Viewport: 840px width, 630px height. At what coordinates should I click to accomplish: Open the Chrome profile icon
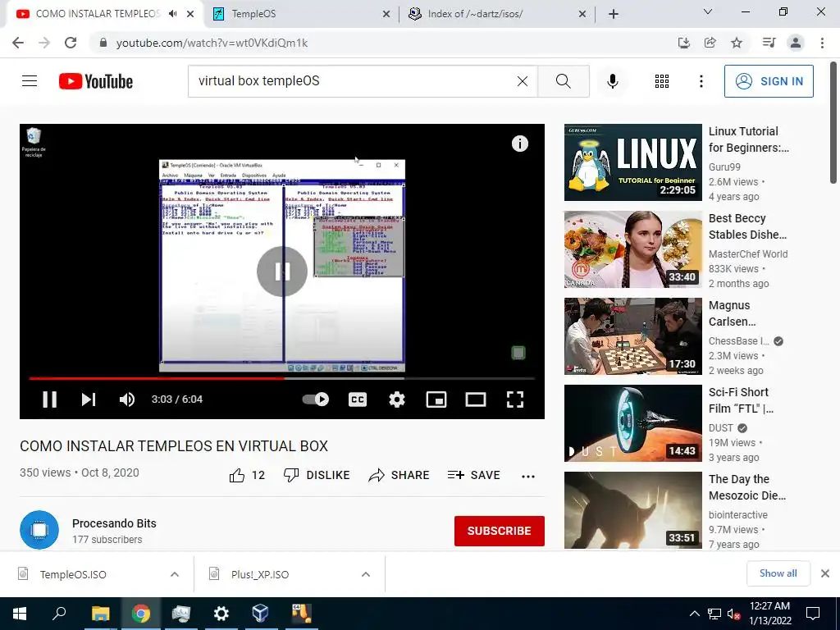(x=796, y=43)
